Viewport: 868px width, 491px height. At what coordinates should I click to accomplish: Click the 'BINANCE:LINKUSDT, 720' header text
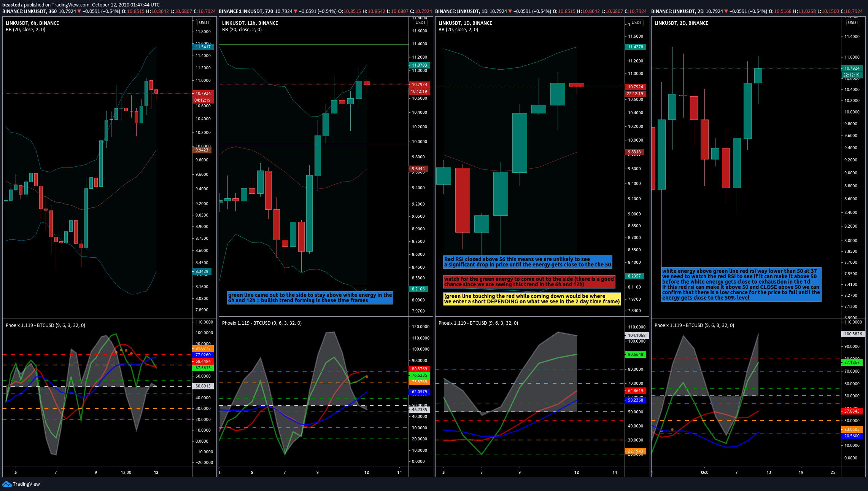[x=246, y=11]
